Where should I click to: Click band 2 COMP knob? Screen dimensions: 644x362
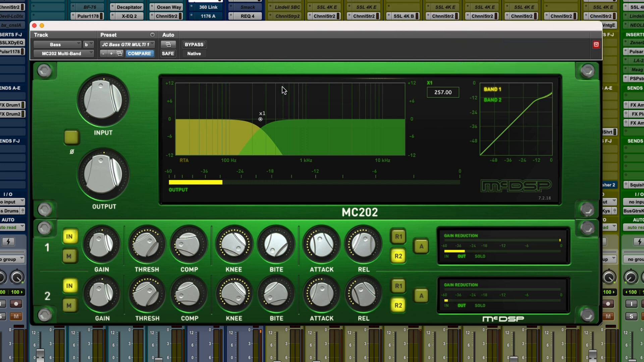[x=189, y=294]
